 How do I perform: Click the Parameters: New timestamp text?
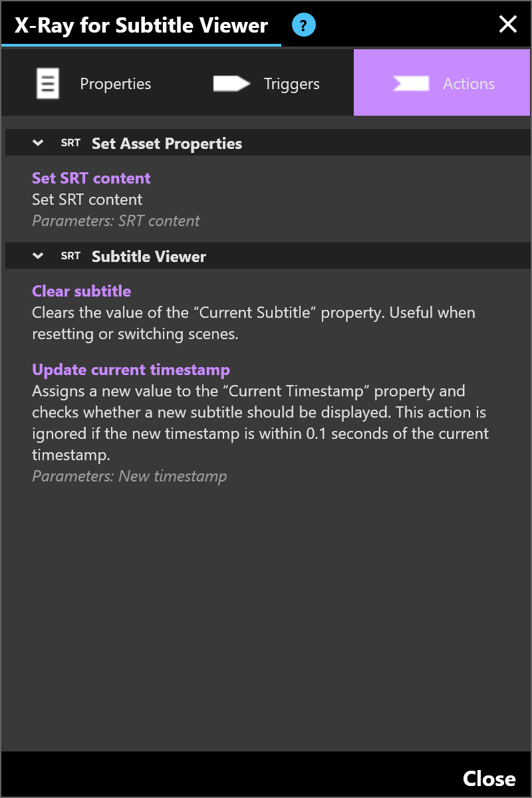pos(130,476)
